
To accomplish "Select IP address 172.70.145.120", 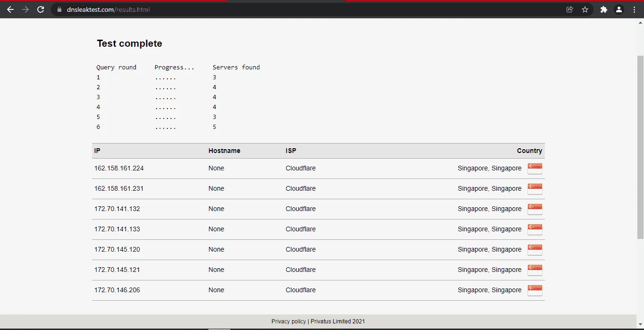I will [117, 250].
